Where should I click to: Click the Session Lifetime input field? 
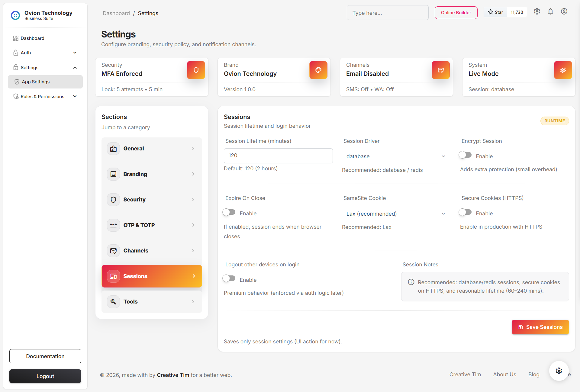click(278, 156)
